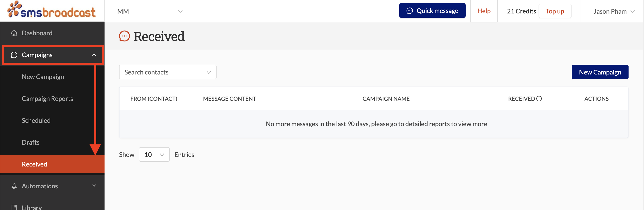Open the Scheduled campaigns page
This screenshot has height=210, width=644.
pyautogui.click(x=36, y=120)
